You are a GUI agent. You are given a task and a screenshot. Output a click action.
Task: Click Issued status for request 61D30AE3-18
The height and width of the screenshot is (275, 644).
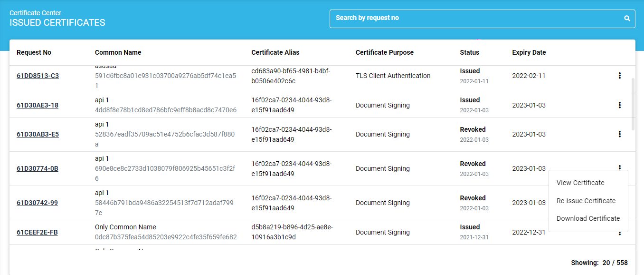pyautogui.click(x=470, y=100)
